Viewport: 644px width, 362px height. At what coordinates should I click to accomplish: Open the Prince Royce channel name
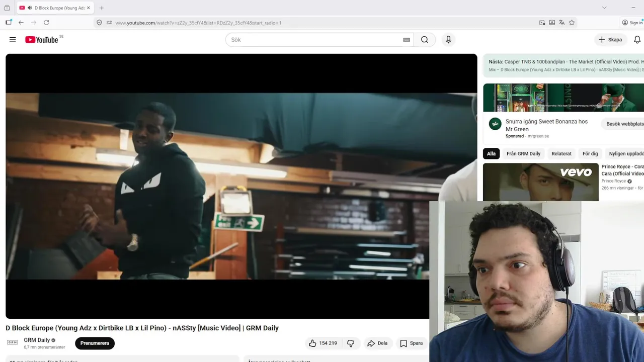[x=614, y=181]
